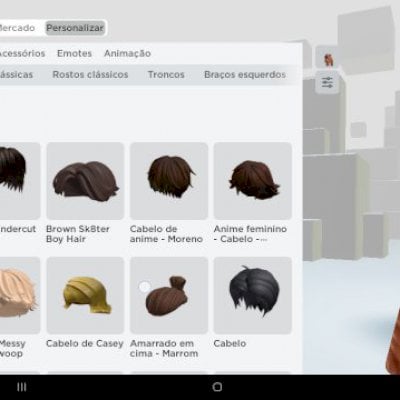Image resolution: width=400 pixels, height=400 pixels.
Task: Click the 'Cabelo de anime - Moreno' label
Action: pos(166,234)
